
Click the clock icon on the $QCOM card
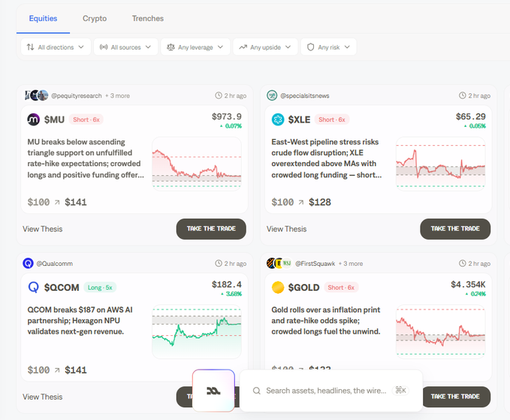[x=219, y=263]
